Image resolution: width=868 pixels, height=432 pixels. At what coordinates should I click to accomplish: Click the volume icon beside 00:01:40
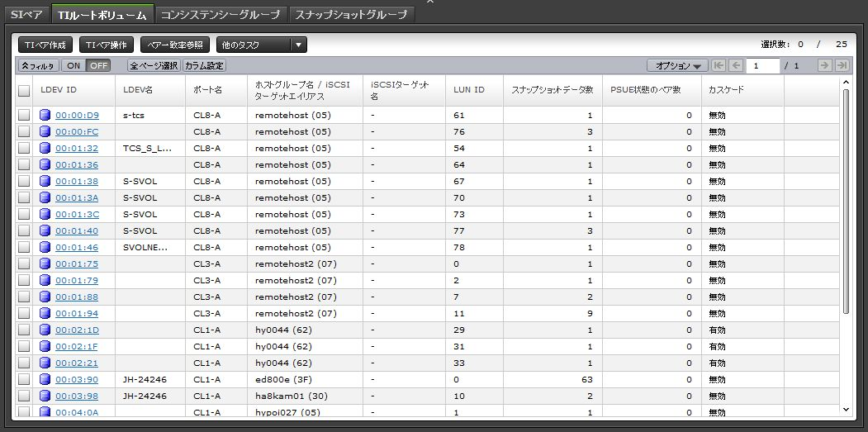(x=45, y=231)
